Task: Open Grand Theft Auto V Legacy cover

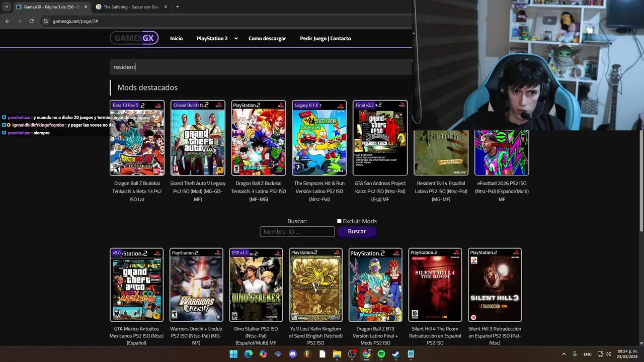Action: [x=198, y=138]
